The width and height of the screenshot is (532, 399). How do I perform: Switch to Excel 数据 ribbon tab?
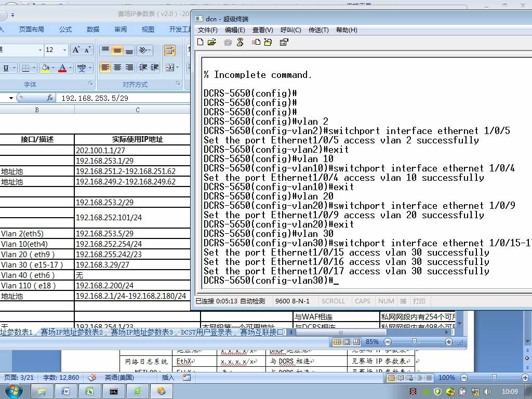[x=93, y=30]
